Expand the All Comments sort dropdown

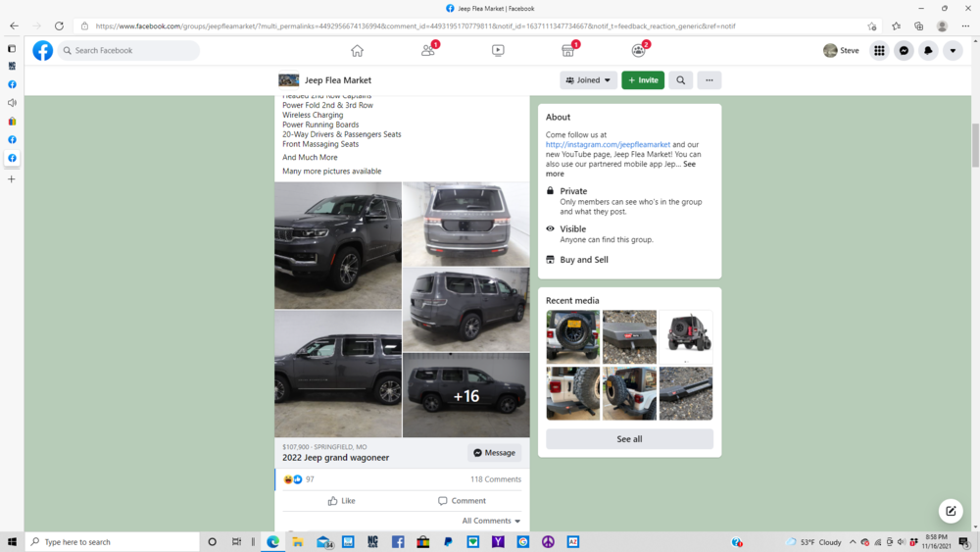coord(491,521)
